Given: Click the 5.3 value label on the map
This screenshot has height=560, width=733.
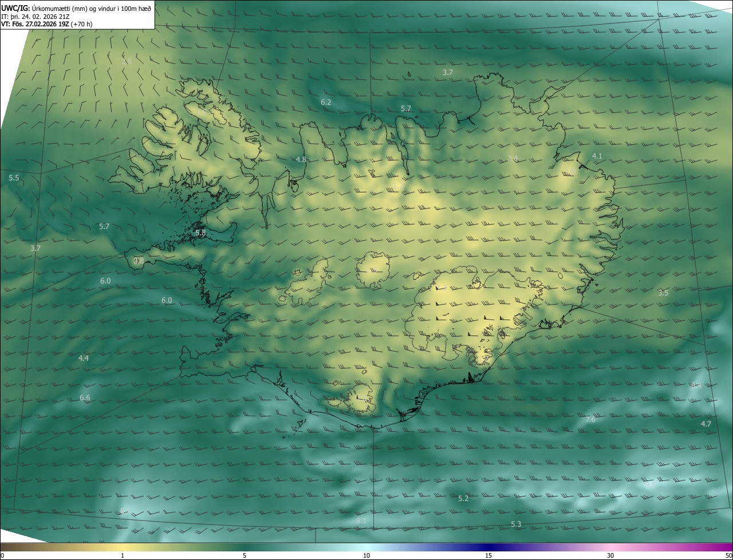Looking at the screenshot, I should point(516,524).
